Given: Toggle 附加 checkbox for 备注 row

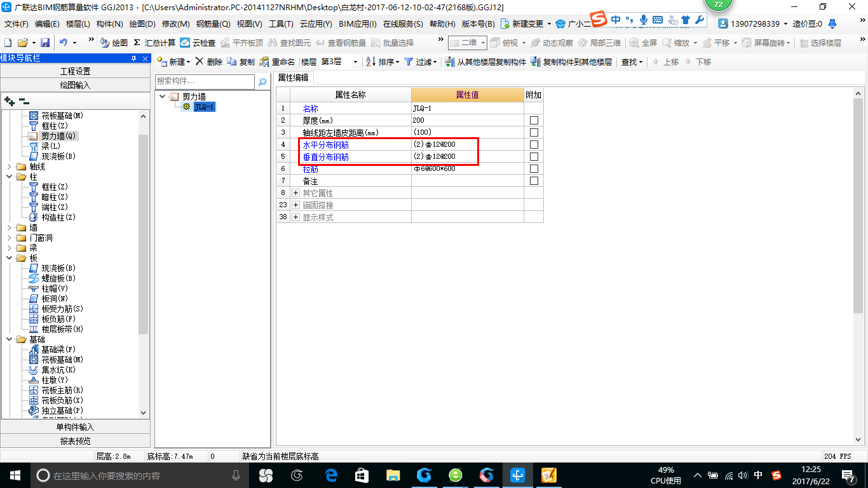Looking at the screenshot, I should (x=534, y=180).
